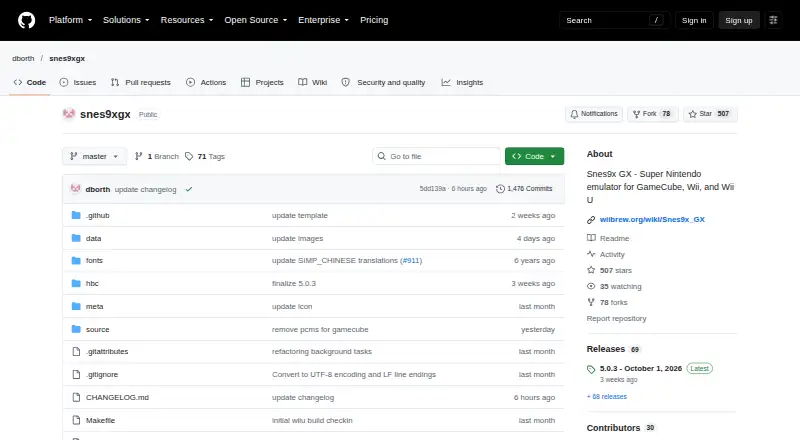Fork the repository using Fork button
Image resolution: width=800 pixels, height=440 pixels.
pyautogui.click(x=652, y=114)
